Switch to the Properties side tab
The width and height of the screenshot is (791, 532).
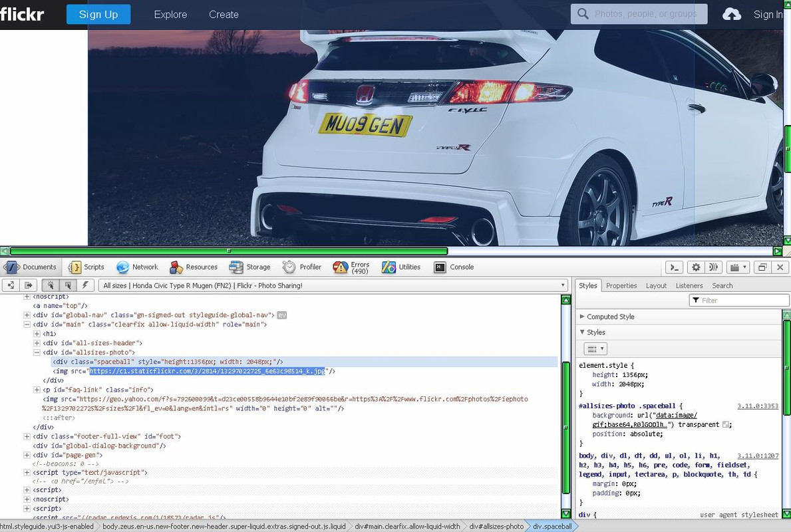coord(621,285)
